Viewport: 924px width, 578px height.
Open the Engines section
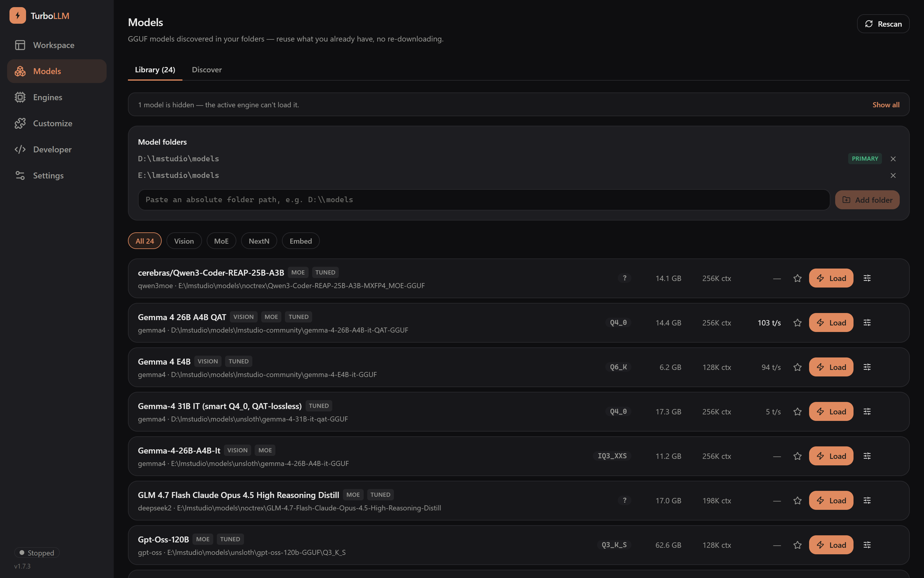[x=57, y=97]
